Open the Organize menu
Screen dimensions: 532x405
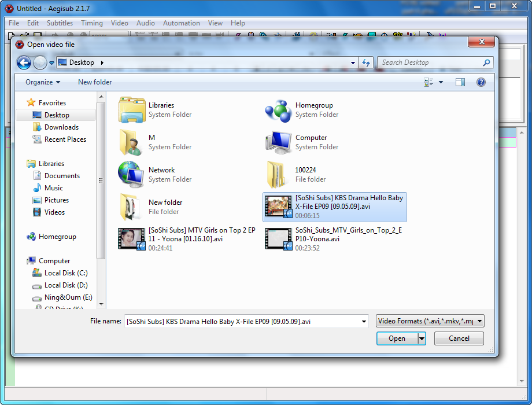[43, 82]
